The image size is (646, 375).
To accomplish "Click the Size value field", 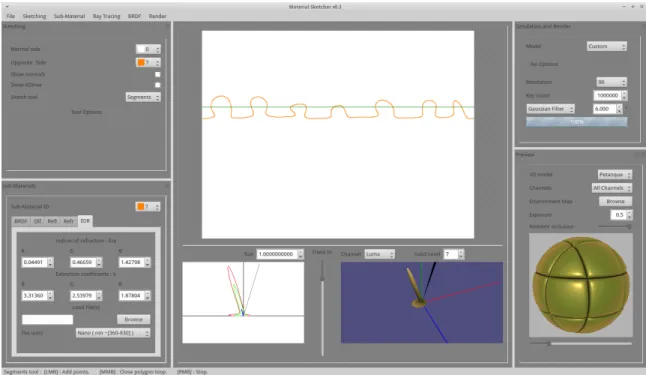I will [277, 254].
